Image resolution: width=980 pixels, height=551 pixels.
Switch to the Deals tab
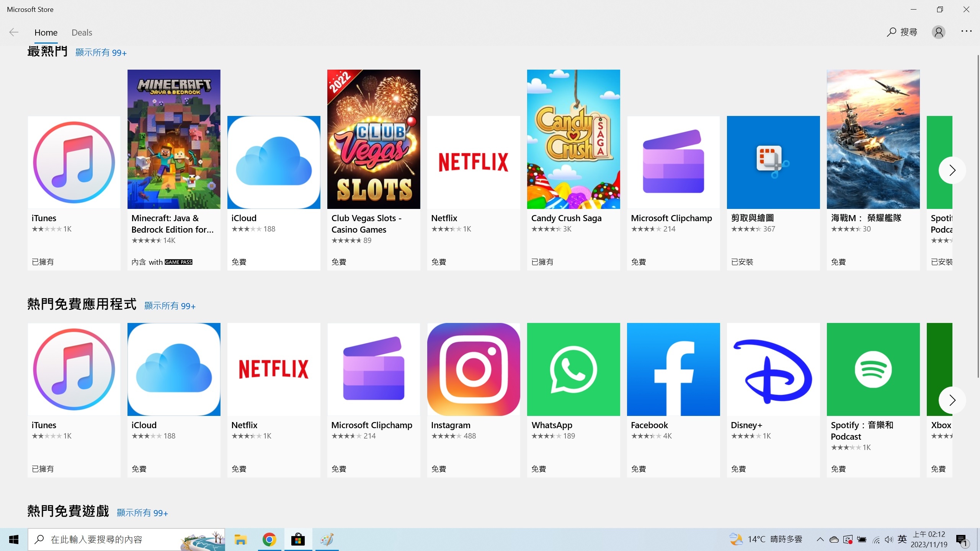(x=82, y=33)
